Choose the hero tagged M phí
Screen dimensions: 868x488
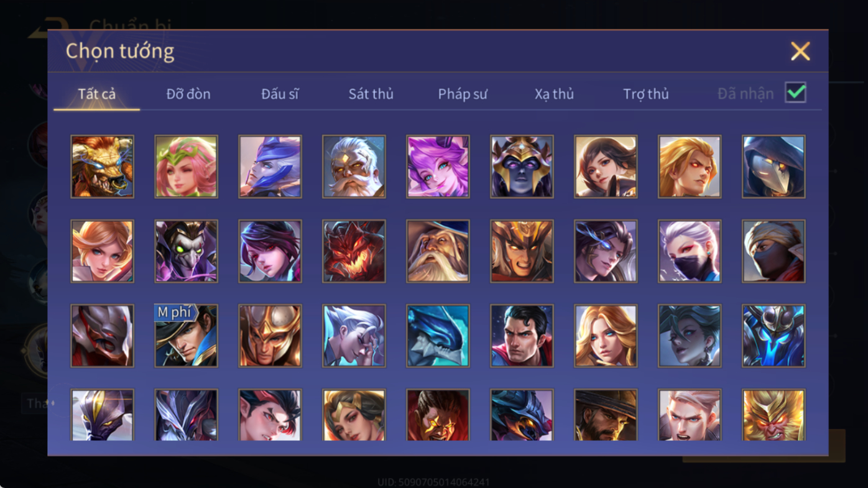pos(186,336)
